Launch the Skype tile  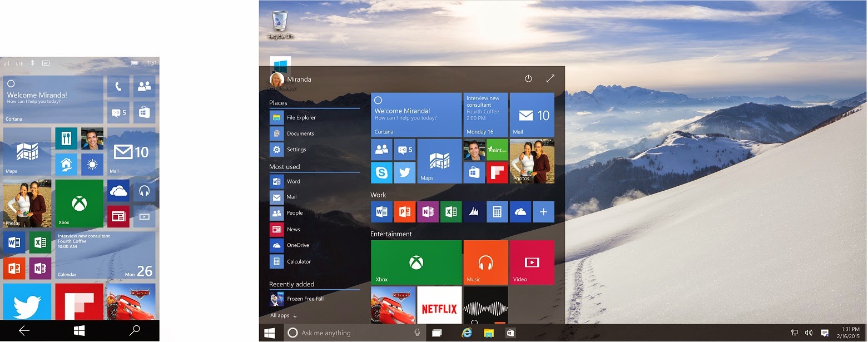coord(381,172)
